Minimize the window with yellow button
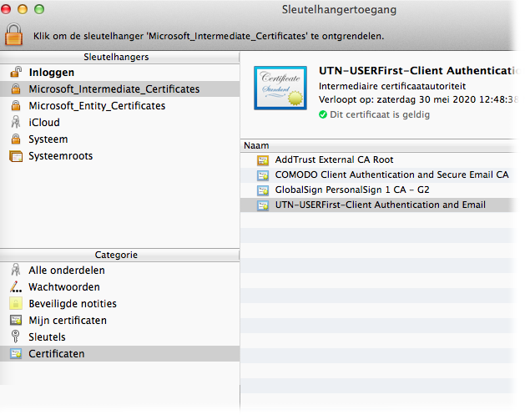 coord(23,9)
